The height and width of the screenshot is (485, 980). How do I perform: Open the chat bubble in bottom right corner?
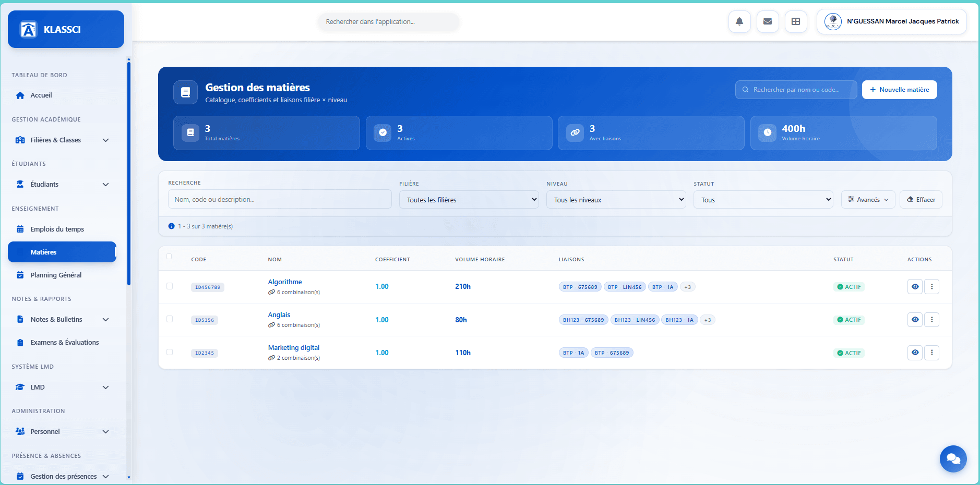pos(953,458)
